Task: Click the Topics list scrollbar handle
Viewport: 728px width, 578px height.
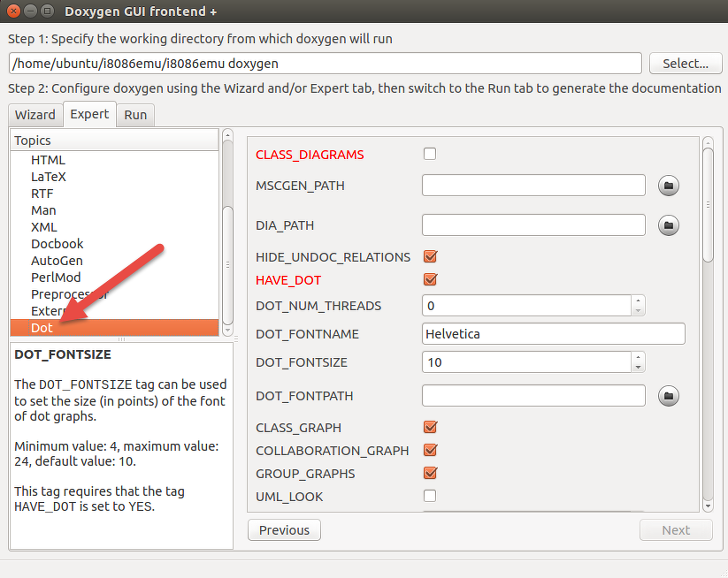Action: (x=228, y=265)
